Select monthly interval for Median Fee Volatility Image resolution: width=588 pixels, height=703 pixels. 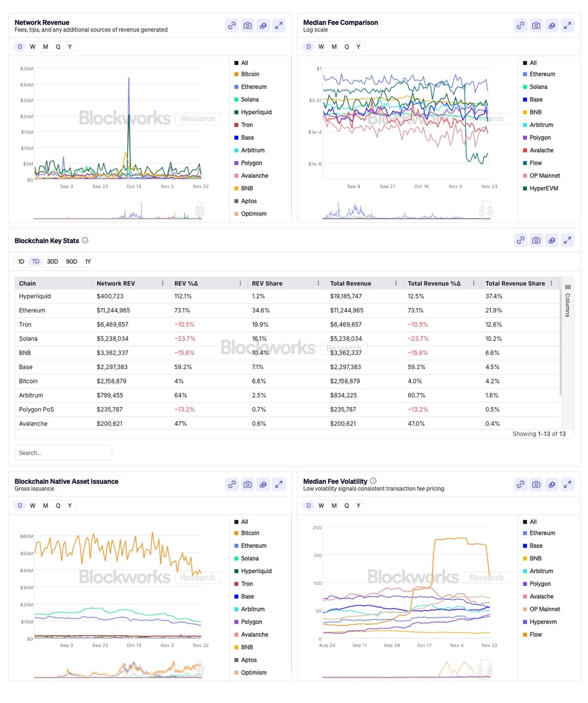334,505
